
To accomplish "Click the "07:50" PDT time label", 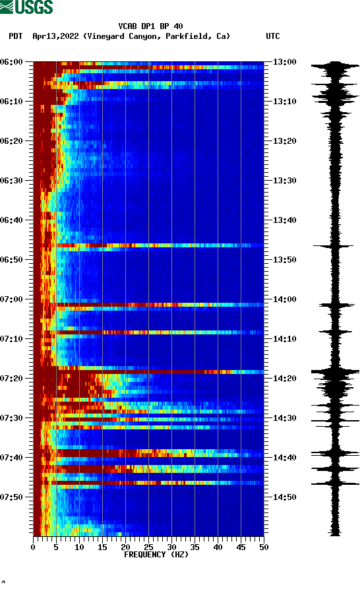I will [11, 497].
